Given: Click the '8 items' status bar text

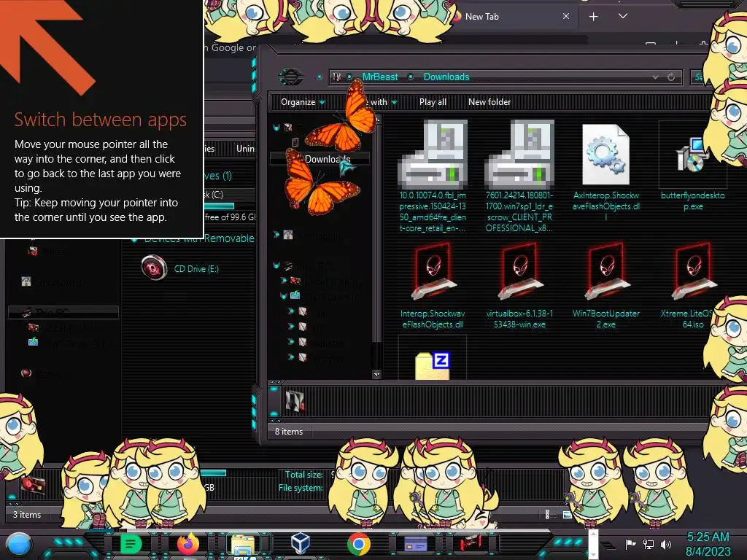Looking at the screenshot, I should (x=289, y=432).
